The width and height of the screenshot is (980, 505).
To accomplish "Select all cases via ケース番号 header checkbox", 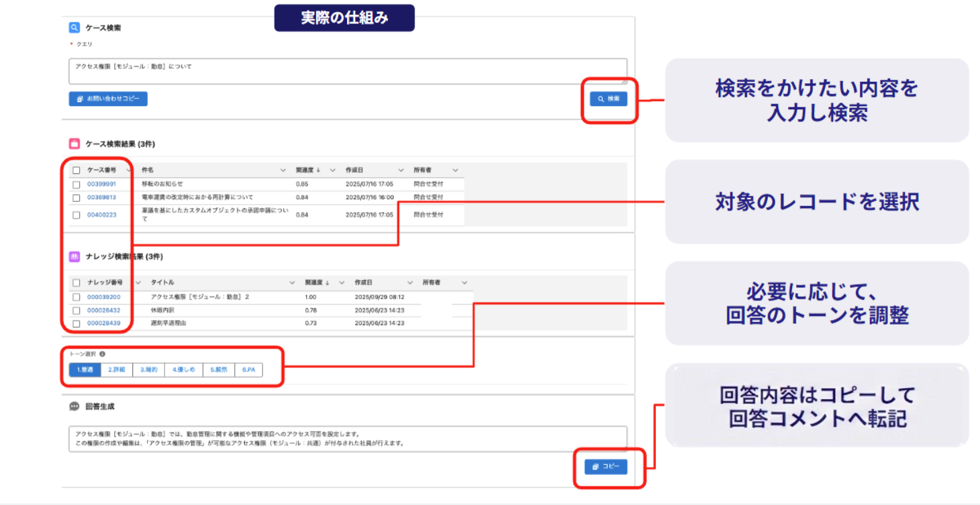I will (x=77, y=170).
